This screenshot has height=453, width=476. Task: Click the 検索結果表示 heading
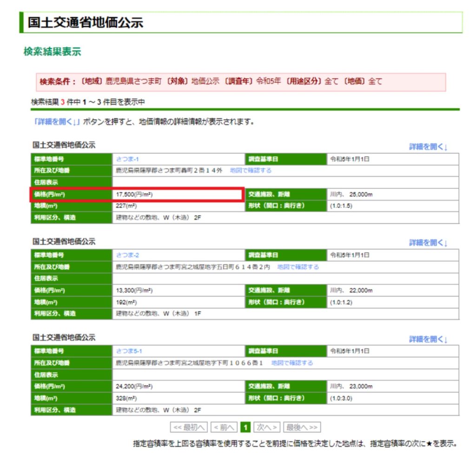[x=52, y=52]
